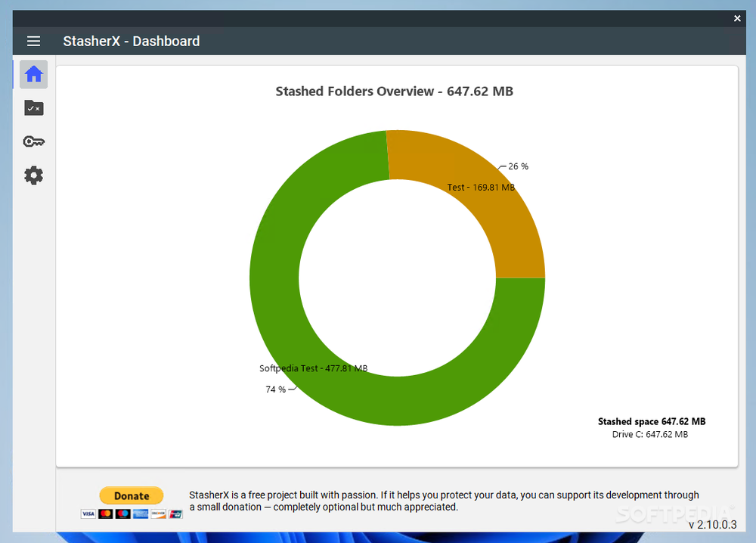Image resolution: width=756 pixels, height=543 pixels.
Task: Click the American Express payment icon
Action: [140, 514]
